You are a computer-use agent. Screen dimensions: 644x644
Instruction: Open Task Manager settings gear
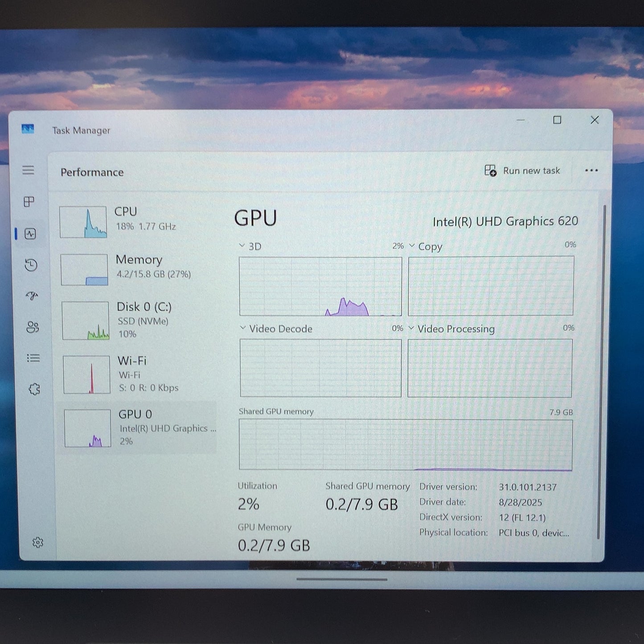pyautogui.click(x=38, y=542)
